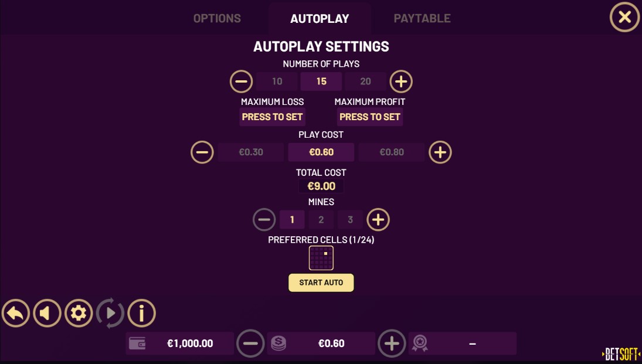Click the autoplay circular arrow icon
This screenshot has width=642, height=364.
pyautogui.click(x=110, y=313)
